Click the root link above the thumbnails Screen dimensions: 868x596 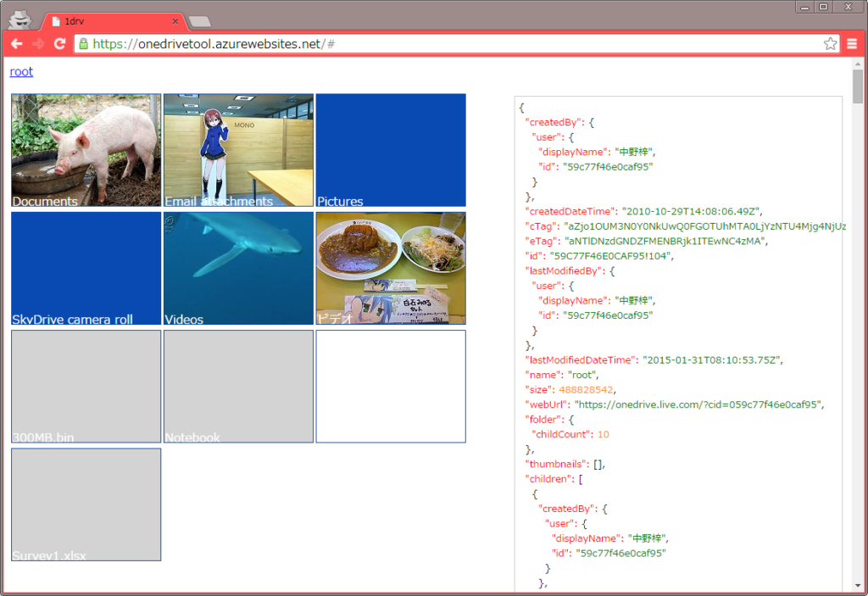(x=21, y=72)
